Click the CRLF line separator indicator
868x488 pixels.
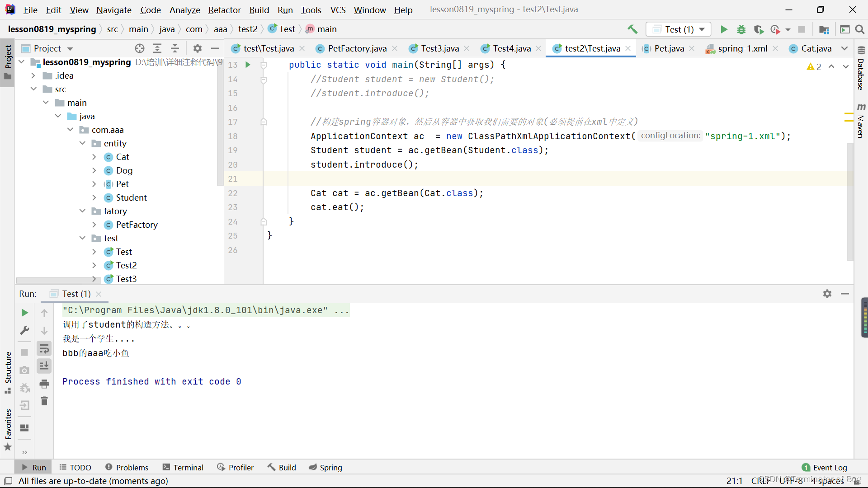tap(760, 481)
